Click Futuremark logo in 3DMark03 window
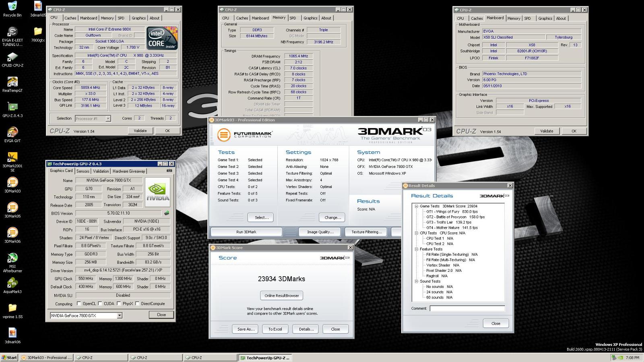This screenshot has height=362, width=644. 245,134
